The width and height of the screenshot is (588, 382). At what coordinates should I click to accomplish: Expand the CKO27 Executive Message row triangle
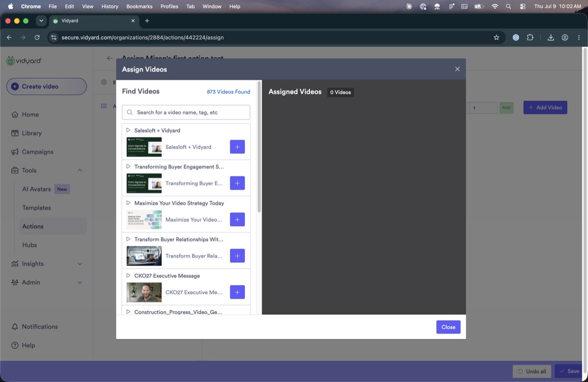pos(128,276)
